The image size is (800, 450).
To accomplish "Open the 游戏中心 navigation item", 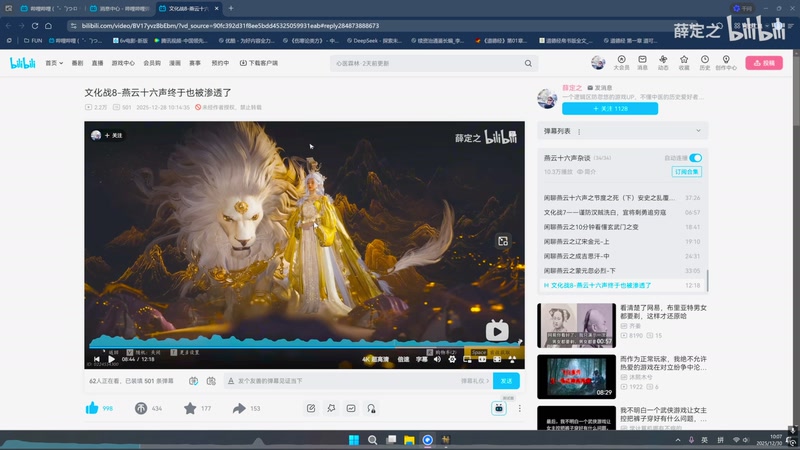I will (x=123, y=63).
